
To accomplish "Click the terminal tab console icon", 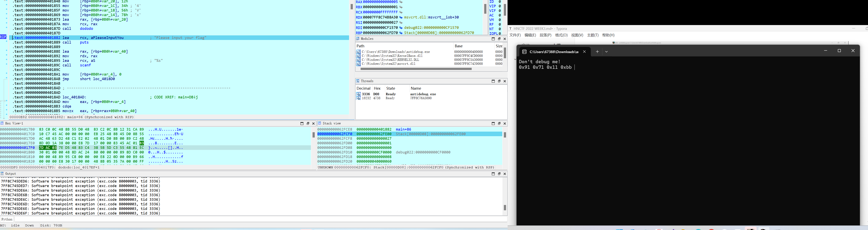I will click(x=524, y=52).
